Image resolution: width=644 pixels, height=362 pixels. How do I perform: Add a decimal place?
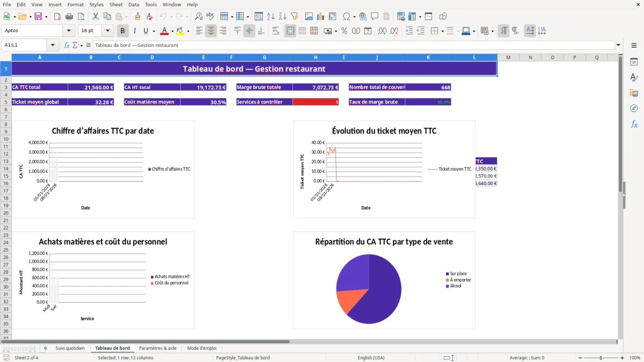pyautogui.click(x=383, y=31)
